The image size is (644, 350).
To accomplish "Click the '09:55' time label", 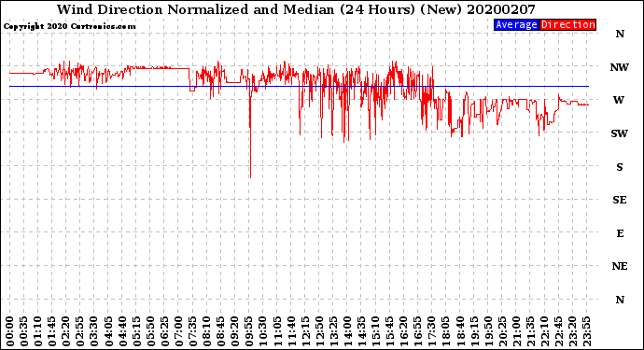I will (249, 331).
